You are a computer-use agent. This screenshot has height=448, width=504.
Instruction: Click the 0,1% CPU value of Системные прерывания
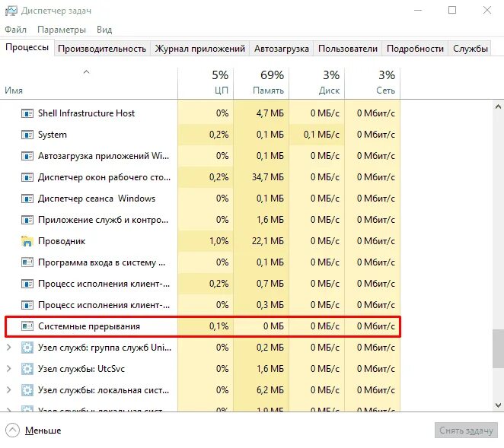pyautogui.click(x=219, y=326)
